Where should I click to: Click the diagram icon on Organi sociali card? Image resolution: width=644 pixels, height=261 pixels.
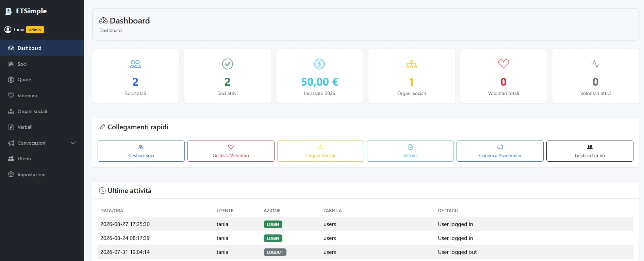click(x=412, y=64)
